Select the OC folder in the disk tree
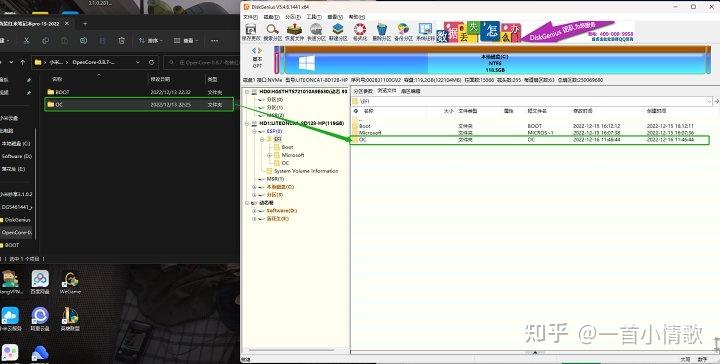720x364 pixels. click(x=281, y=163)
